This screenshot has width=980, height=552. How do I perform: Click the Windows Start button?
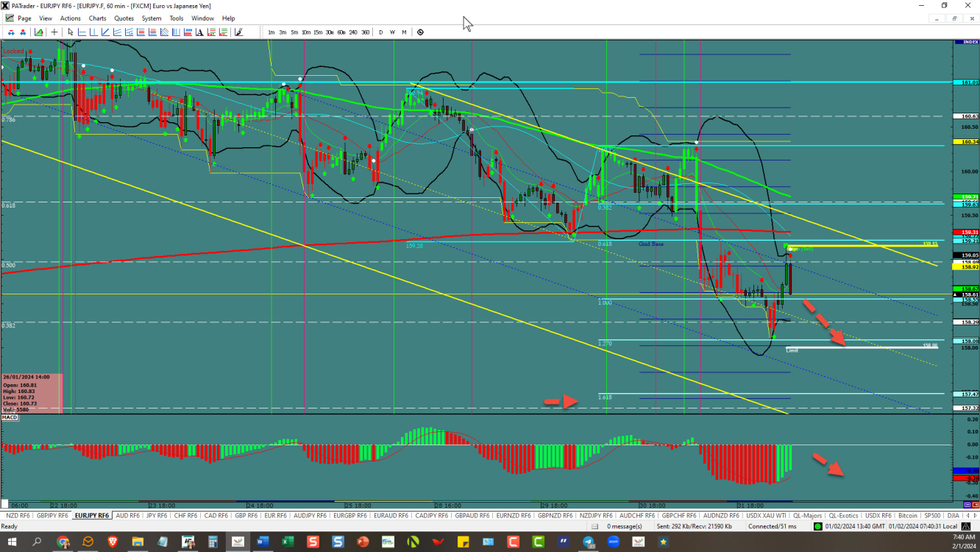[x=12, y=542]
